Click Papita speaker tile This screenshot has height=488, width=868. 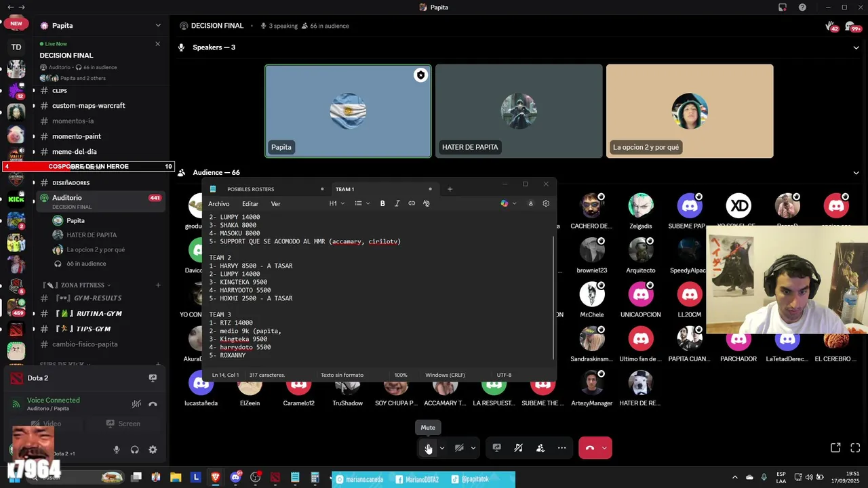click(348, 111)
